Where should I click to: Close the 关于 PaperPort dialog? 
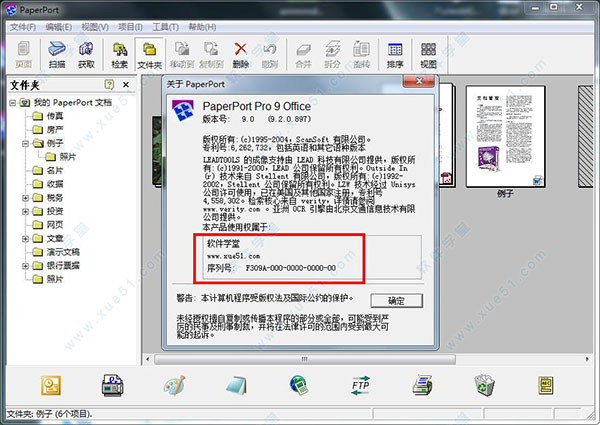click(x=419, y=81)
